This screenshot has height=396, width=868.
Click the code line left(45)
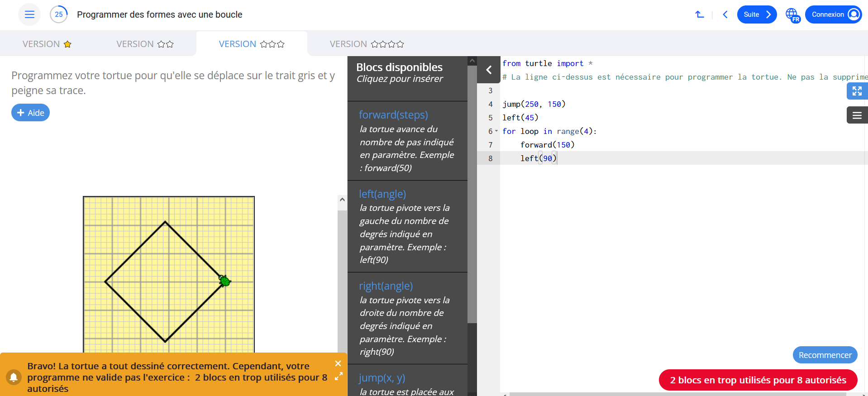520,117
